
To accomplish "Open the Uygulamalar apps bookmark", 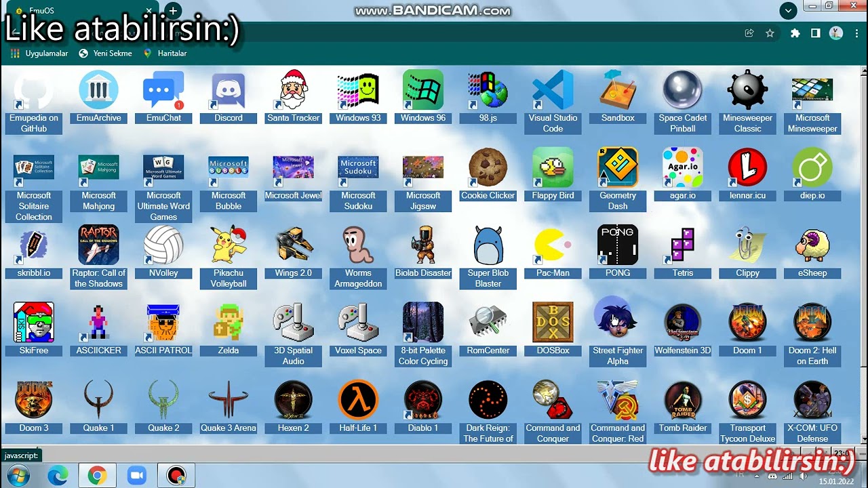I will [39, 53].
